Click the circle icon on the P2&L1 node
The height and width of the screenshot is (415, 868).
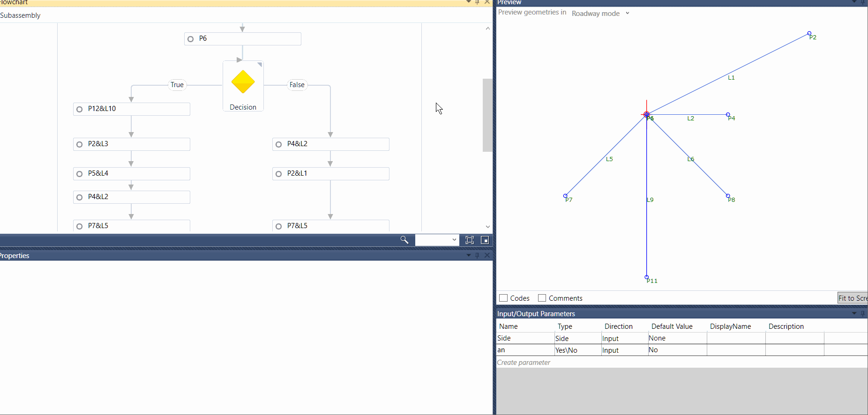(x=278, y=174)
